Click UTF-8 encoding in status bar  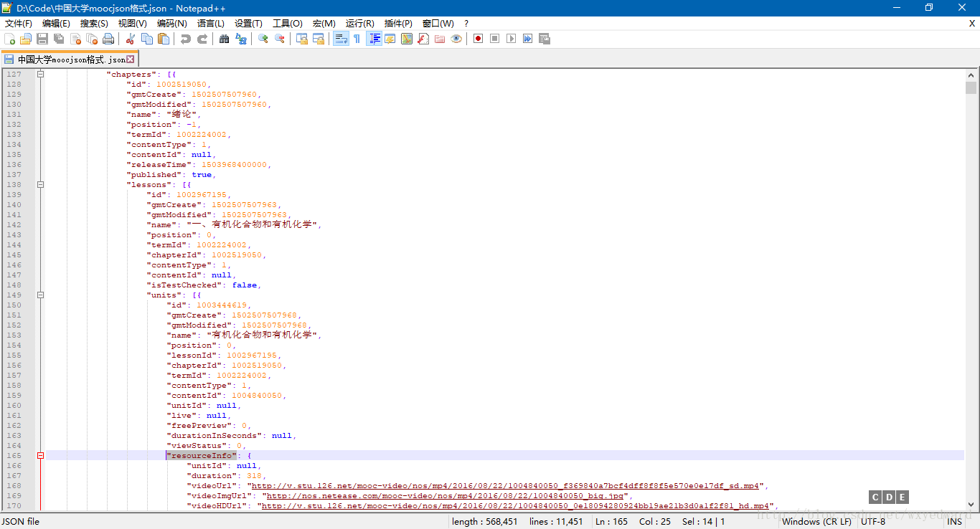coord(873,522)
